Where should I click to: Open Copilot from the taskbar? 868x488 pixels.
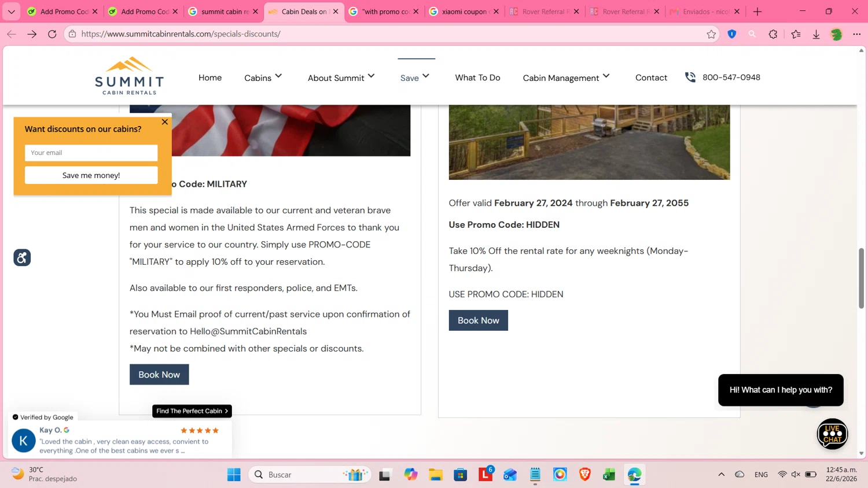pos(411,475)
